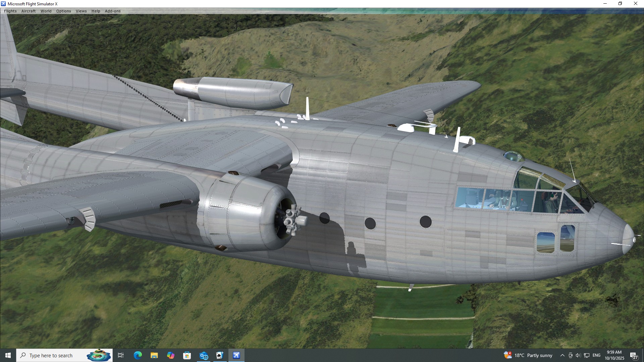Open the Flights menu
This screenshot has height=362, width=644.
click(x=10, y=11)
